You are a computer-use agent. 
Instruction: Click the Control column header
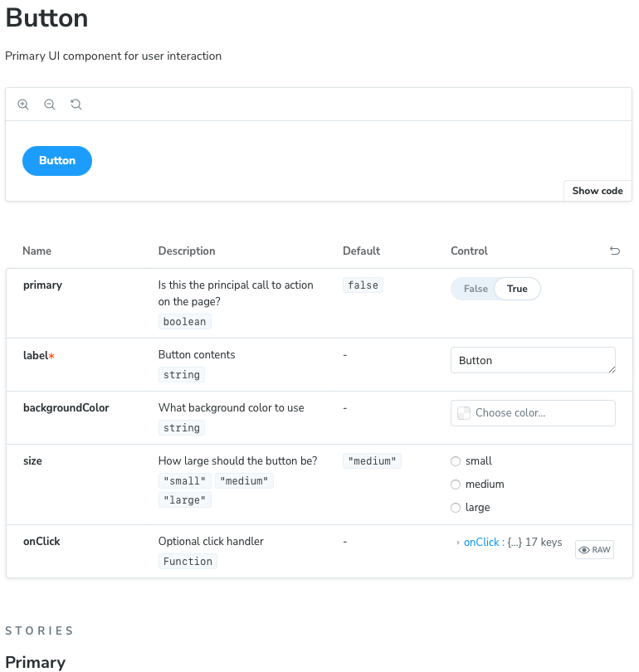click(x=469, y=251)
